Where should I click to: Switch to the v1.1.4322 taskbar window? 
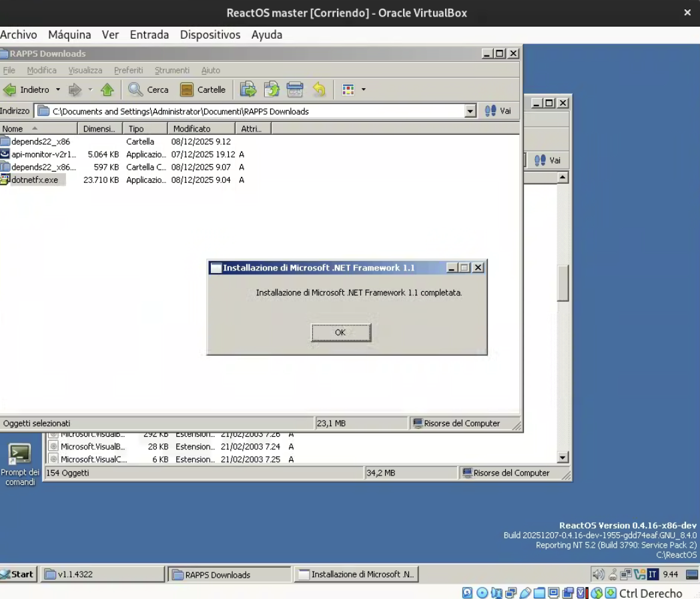pos(103,574)
